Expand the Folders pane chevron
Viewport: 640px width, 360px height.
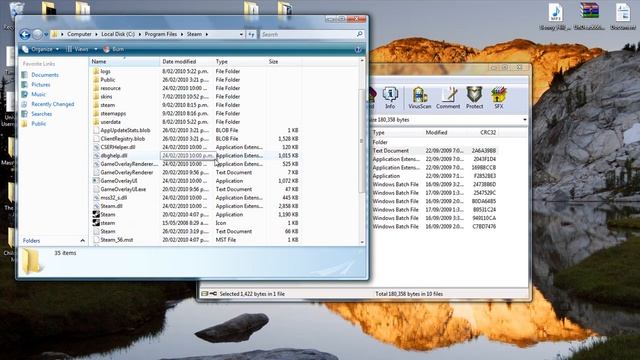pyautogui.click(x=82, y=241)
